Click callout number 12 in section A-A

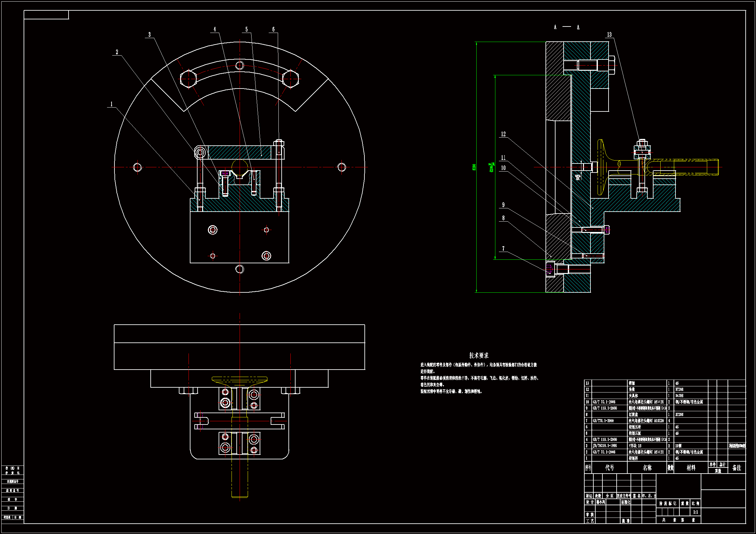[x=503, y=134]
